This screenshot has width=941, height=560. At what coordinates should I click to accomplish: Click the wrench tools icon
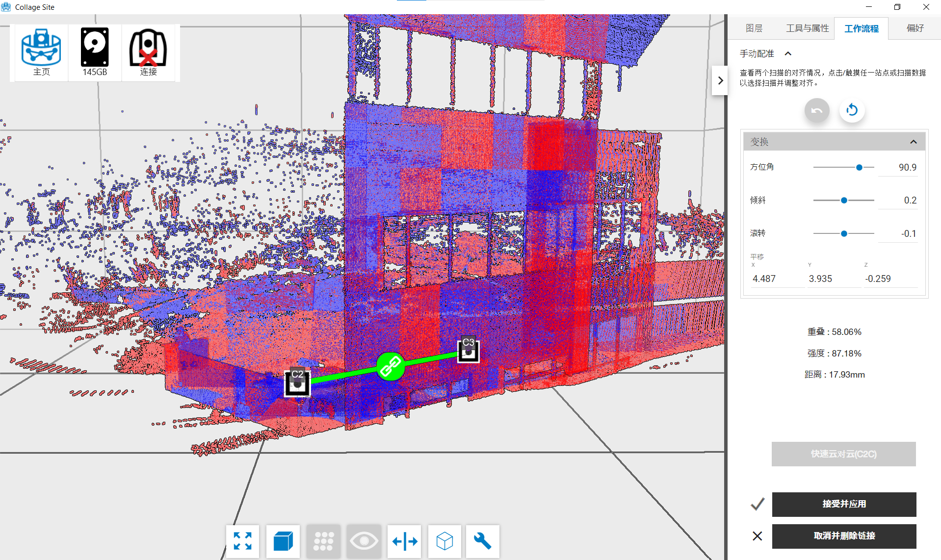coord(482,541)
